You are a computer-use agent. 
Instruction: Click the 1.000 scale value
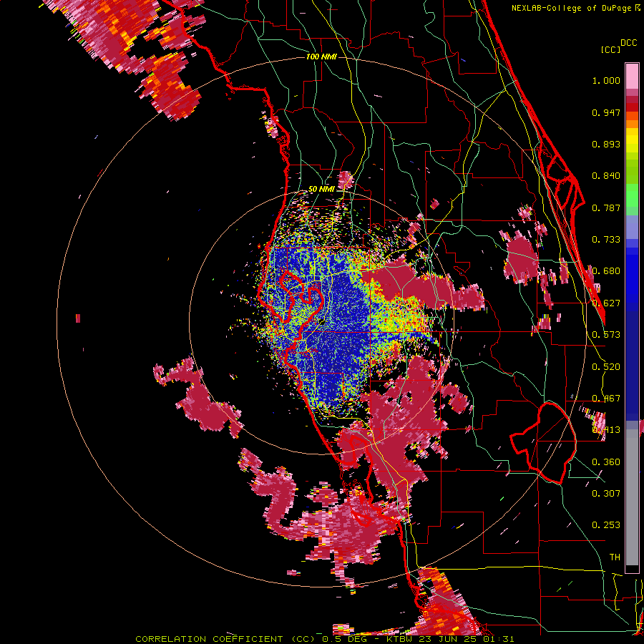point(606,80)
